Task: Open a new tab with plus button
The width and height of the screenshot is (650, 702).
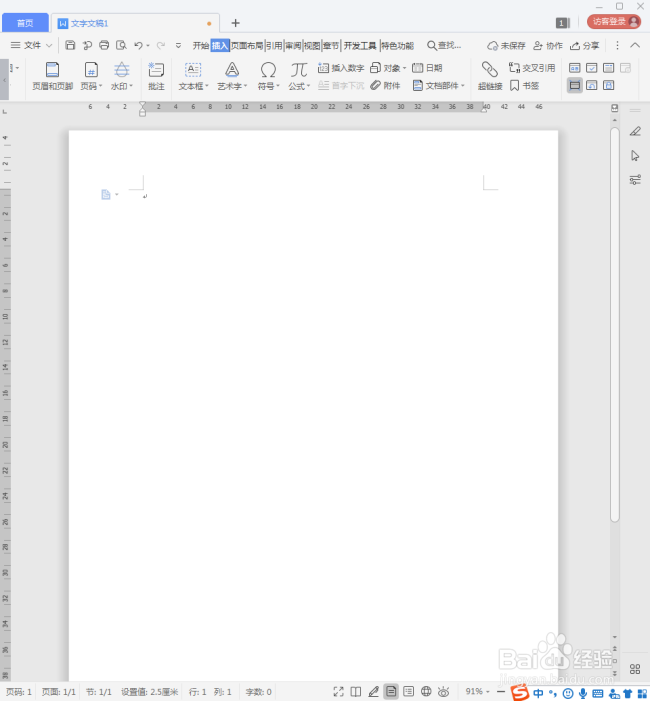Action: [235, 23]
